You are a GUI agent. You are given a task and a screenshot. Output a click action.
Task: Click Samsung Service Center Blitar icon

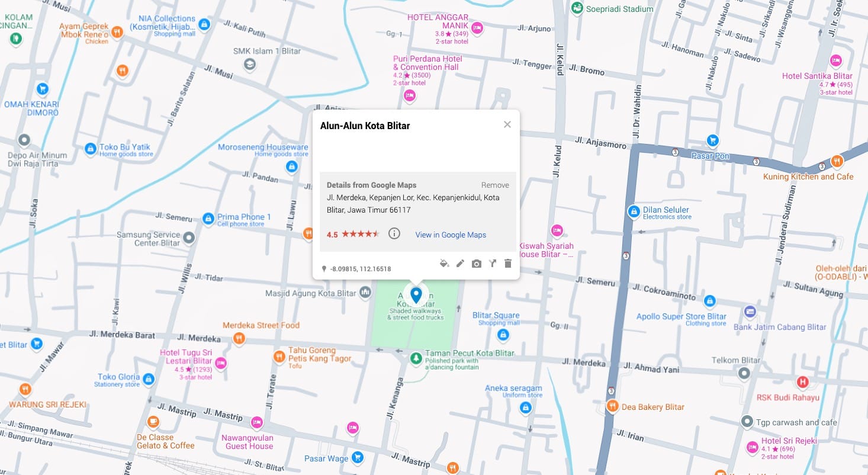[x=189, y=238]
